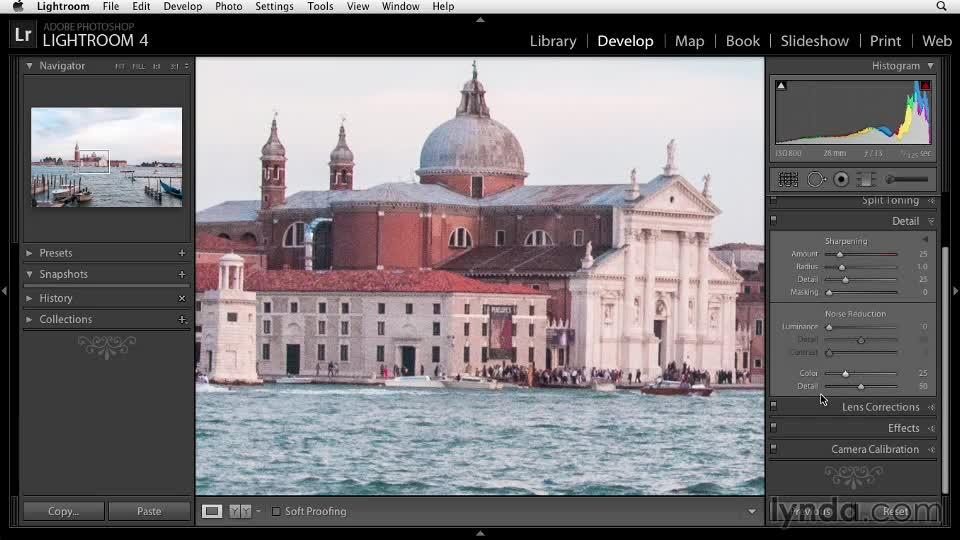This screenshot has height=540, width=960.
Task: Open the Settings menu
Action: point(274,6)
